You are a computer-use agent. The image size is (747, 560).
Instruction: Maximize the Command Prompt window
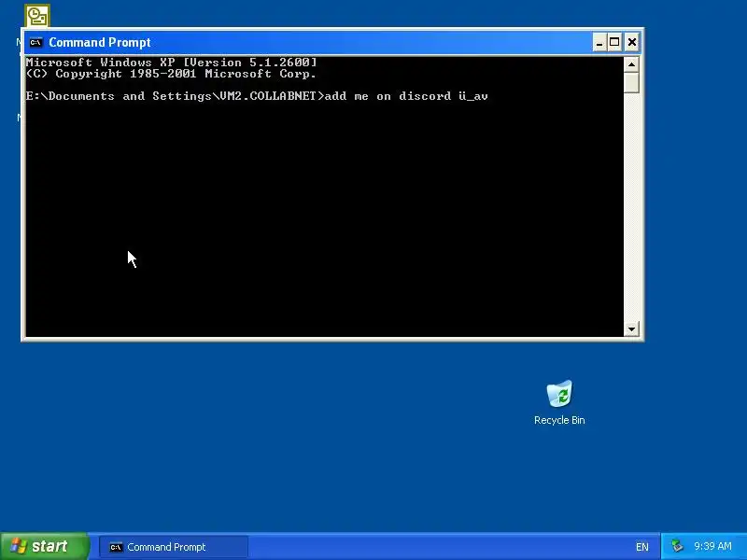tap(614, 42)
